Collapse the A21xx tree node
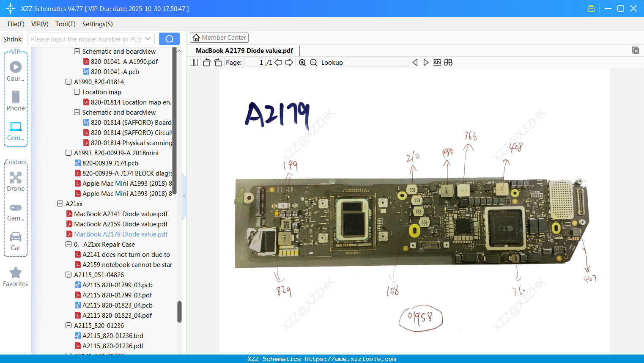The height and width of the screenshot is (363, 644). click(60, 203)
